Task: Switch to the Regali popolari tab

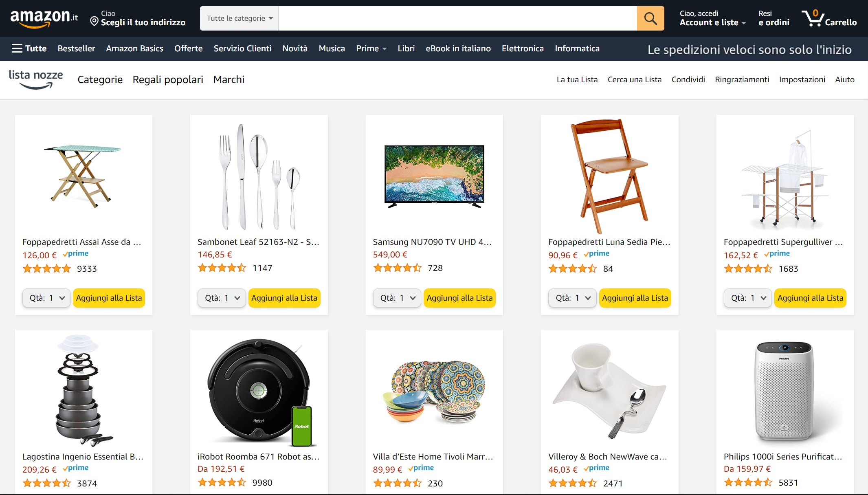Action: coord(168,79)
